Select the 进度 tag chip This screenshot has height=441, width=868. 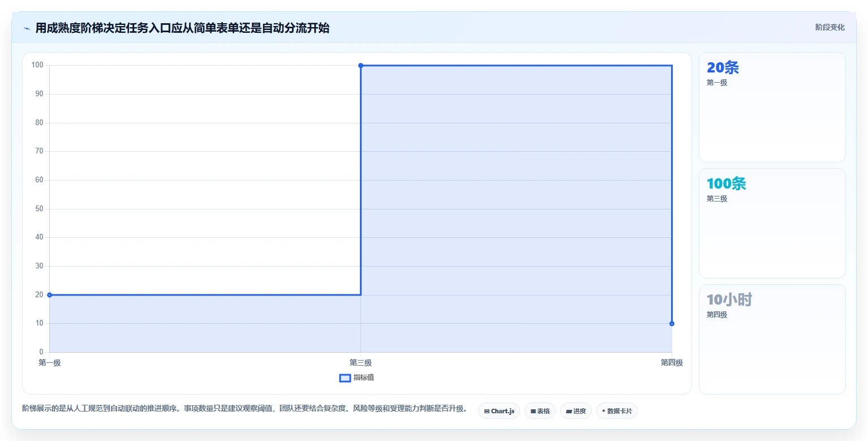click(576, 411)
